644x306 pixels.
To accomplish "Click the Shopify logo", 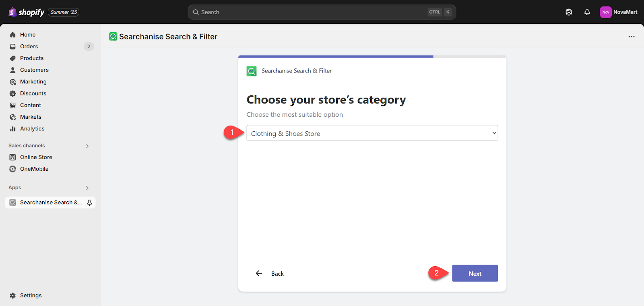I will [x=27, y=12].
